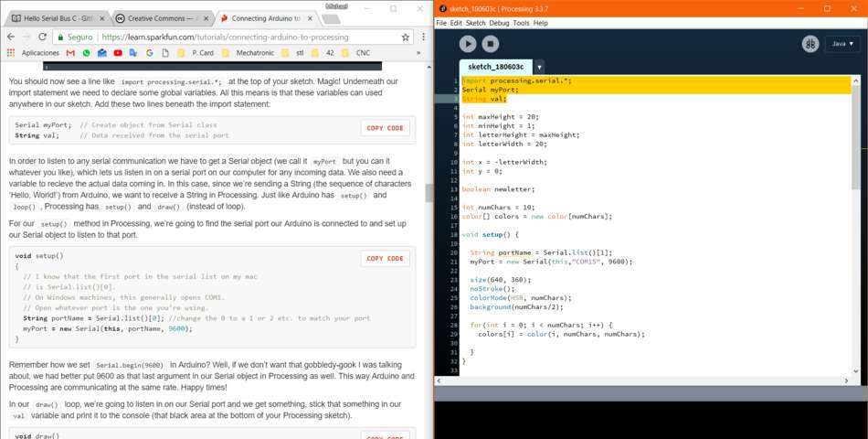Click the Processing console area
This screenshot has width=868, height=439.
pos(651,420)
